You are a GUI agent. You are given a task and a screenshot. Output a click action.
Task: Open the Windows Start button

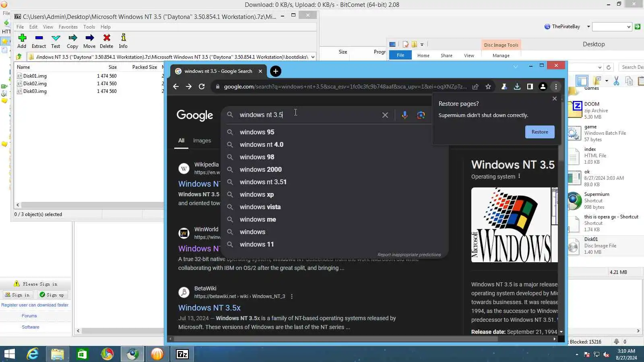pyautogui.click(x=9, y=354)
